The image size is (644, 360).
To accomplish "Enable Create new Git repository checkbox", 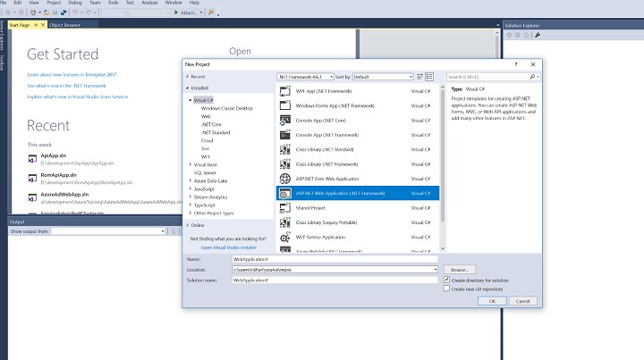I will point(446,289).
